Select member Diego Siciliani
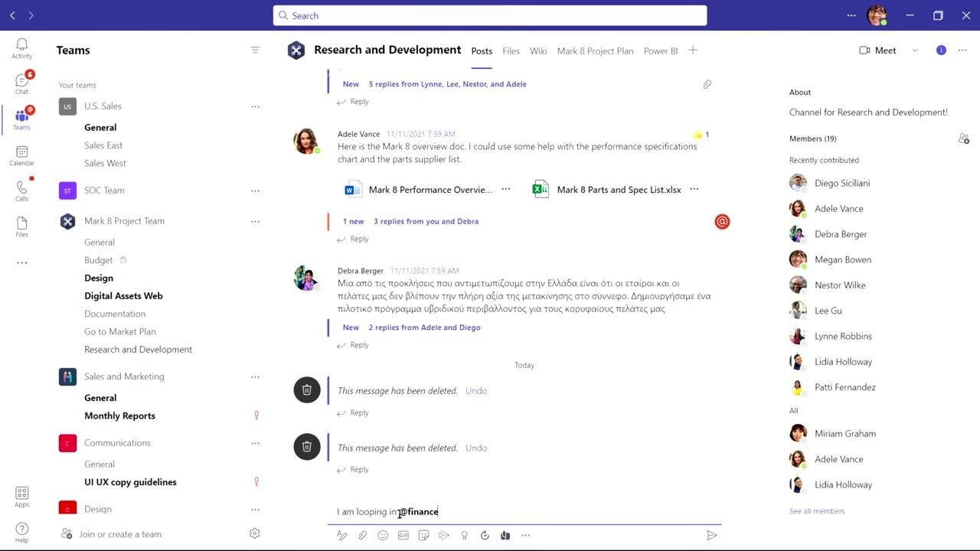Image resolution: width=980 pixels, height=551 pixels. 842,183
